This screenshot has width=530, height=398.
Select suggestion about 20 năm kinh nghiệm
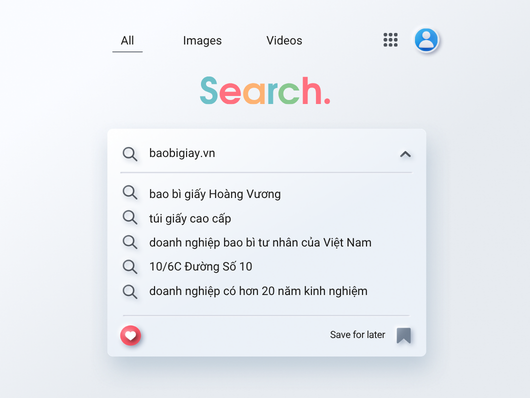pyautogui.click(x=258, y=291)
